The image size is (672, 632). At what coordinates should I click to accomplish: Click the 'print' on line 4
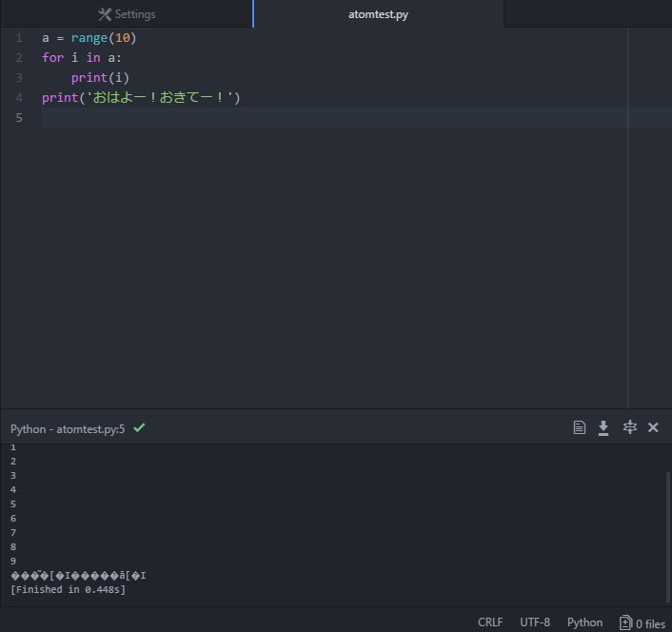(x=60, y=98)
